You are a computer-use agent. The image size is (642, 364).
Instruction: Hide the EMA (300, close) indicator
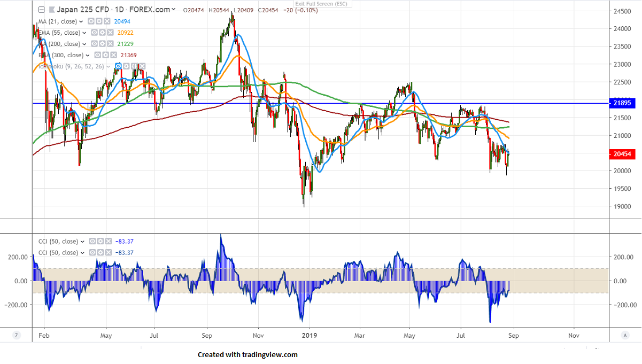point(97,55)
